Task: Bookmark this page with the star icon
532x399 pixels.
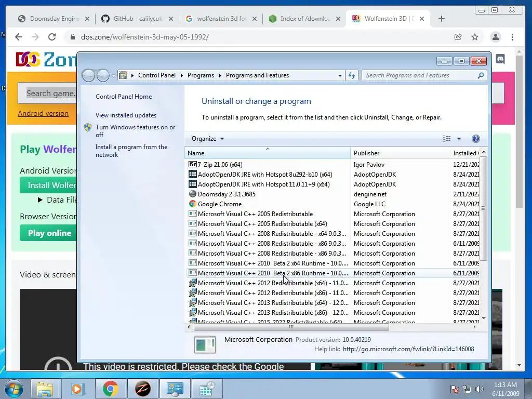Action: [475, 37]
